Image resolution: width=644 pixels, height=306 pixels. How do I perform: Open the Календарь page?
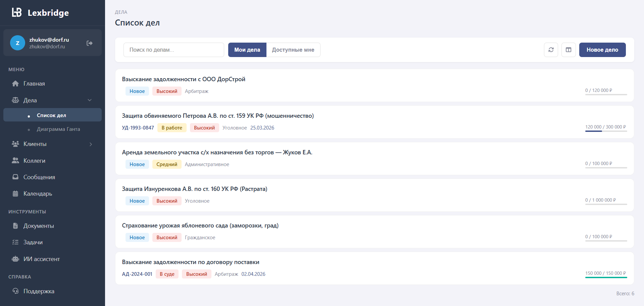(x=38, y=194)
